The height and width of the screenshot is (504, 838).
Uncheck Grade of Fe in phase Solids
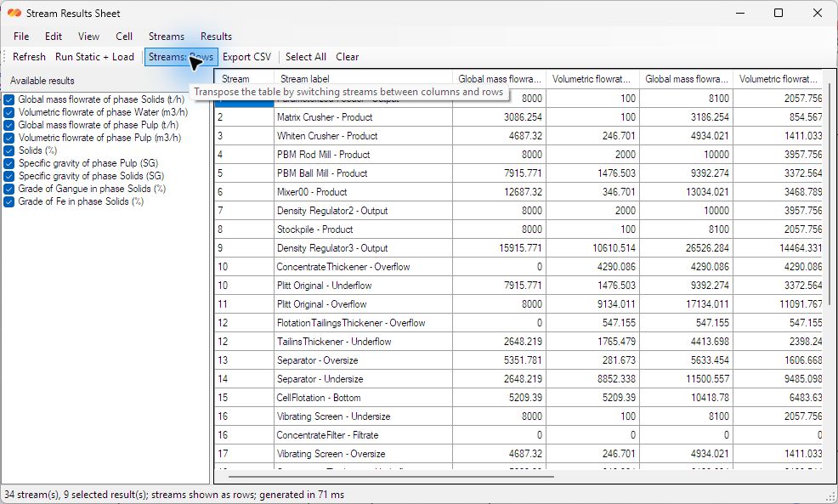[x=9, y=202]
